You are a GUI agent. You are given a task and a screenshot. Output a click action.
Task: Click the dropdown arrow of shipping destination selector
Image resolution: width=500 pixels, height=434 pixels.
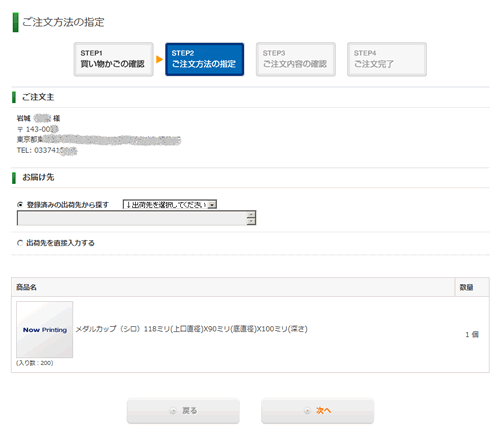click(x=212, y=205)
